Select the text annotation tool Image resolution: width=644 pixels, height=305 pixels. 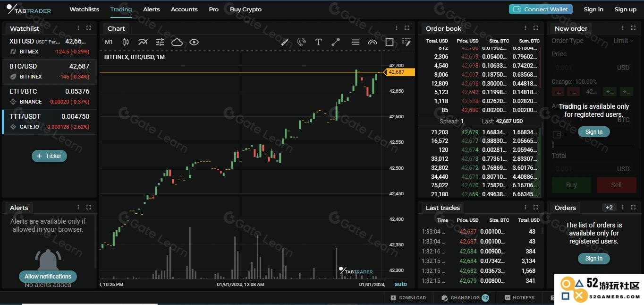(319, 42)
